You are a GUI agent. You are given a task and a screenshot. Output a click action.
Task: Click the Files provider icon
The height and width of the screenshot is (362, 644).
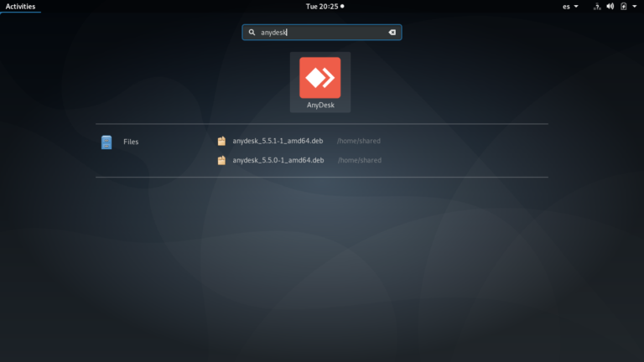[106, 142]
